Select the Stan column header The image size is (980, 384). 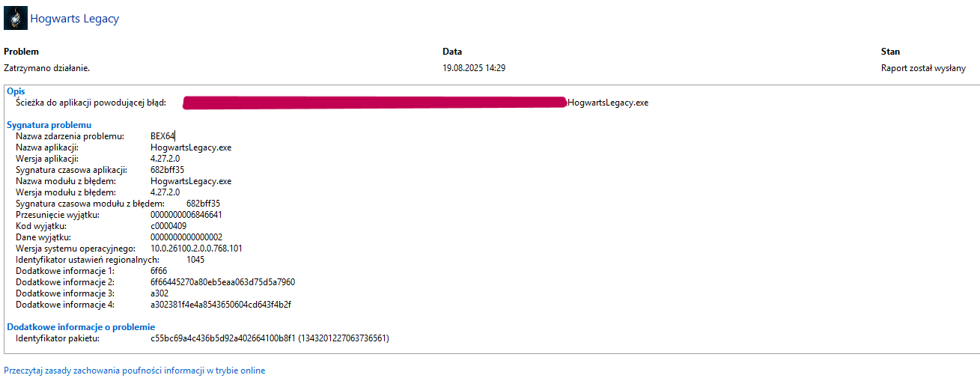(890, 52)
